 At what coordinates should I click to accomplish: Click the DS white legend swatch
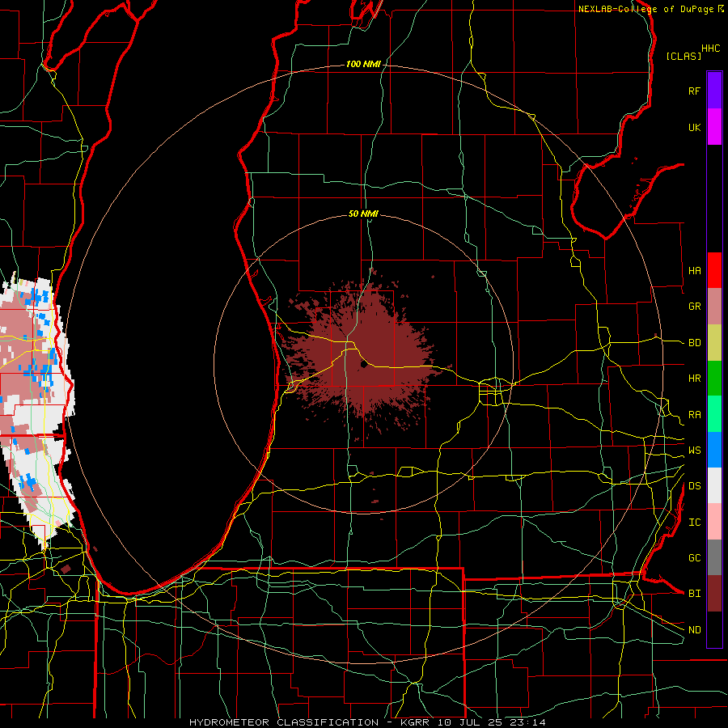(x=714, y=485)
